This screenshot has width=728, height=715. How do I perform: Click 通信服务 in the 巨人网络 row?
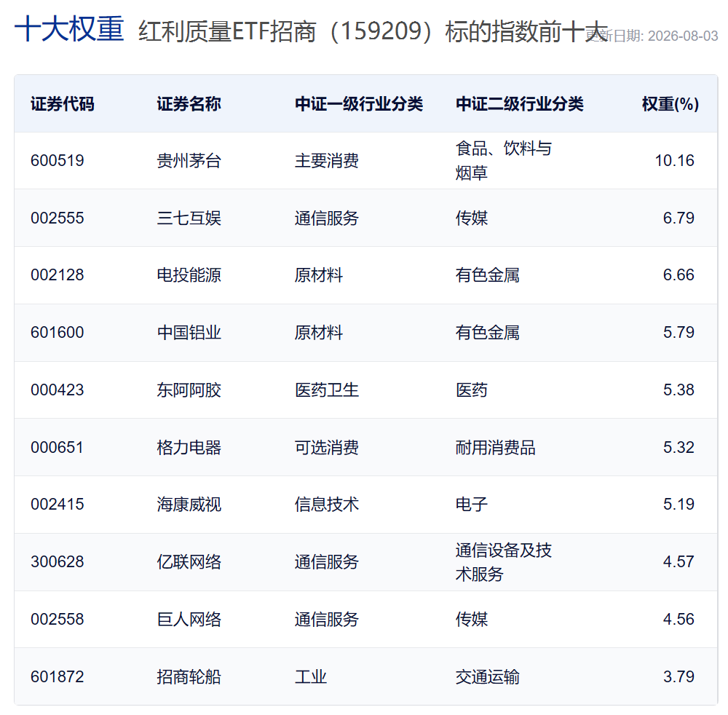[327, 620]
